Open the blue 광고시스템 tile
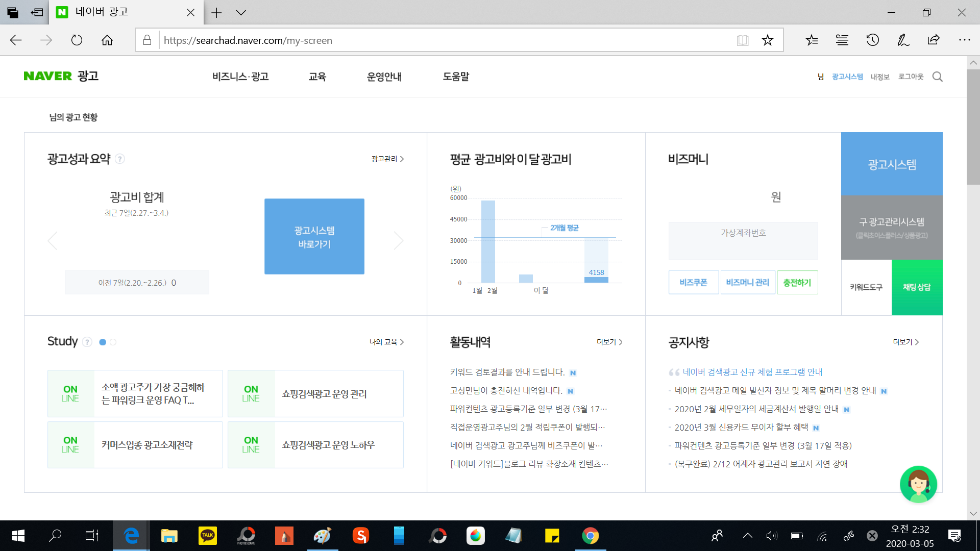Viewport: 980px width, 551px height. (892, 164)
